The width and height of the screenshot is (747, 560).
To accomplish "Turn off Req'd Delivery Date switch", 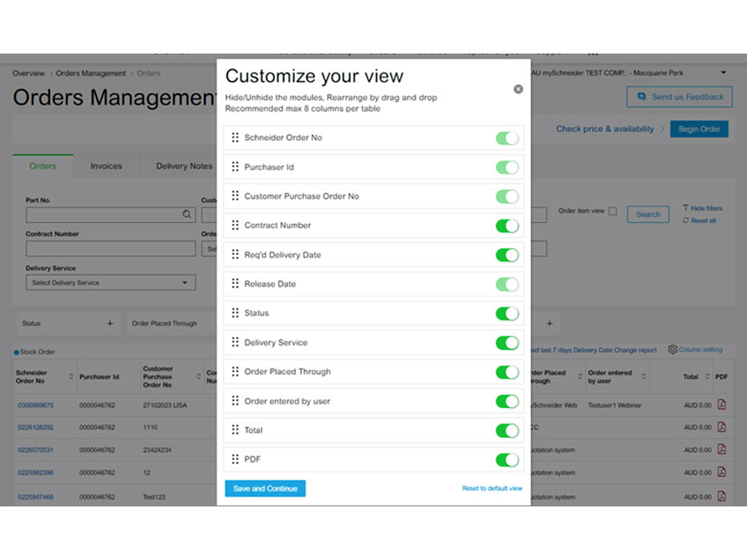I will 507,255.
